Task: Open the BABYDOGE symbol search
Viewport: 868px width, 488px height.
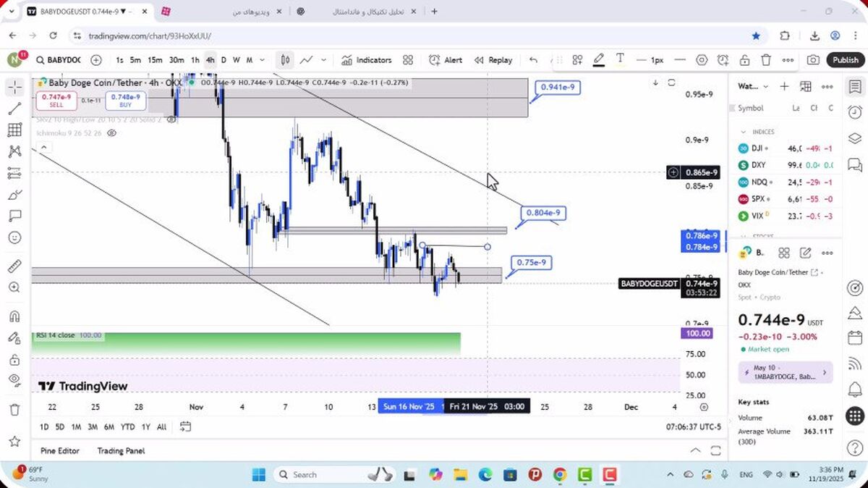Action: click(59, 60)
